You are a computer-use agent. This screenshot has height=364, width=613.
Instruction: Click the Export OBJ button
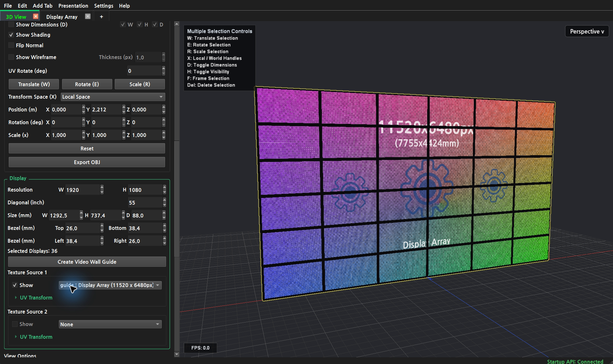click(87, 162)
